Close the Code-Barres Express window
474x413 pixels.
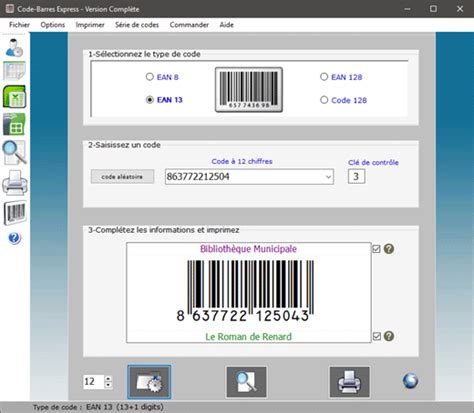click(460, 9)
